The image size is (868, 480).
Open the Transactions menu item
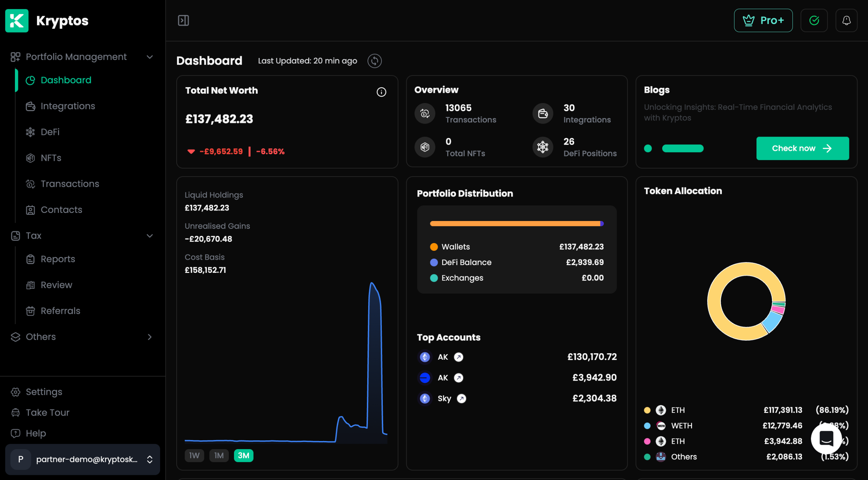[x=70, y=184]
